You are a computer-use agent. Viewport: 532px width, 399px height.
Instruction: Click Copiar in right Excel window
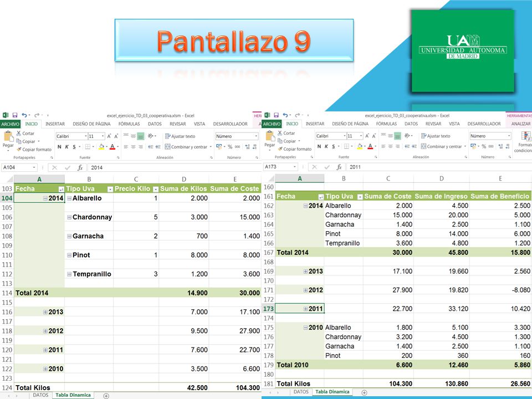tap(287, 141)
